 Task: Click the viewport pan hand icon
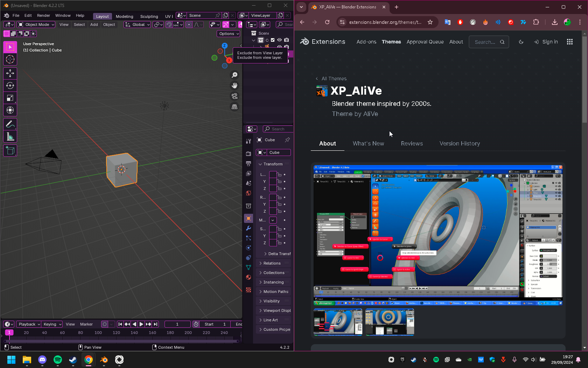point(234,86)
